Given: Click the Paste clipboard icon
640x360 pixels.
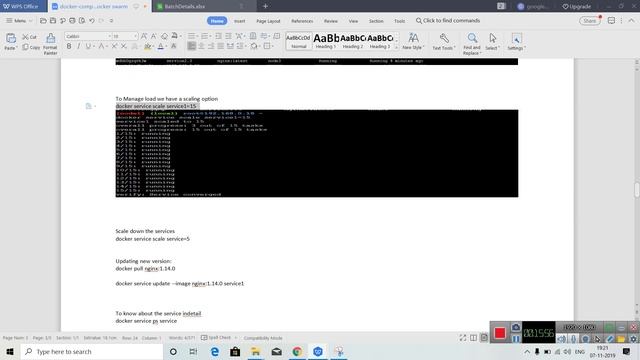Looking at the screenshot, I should tap(11, 39).
